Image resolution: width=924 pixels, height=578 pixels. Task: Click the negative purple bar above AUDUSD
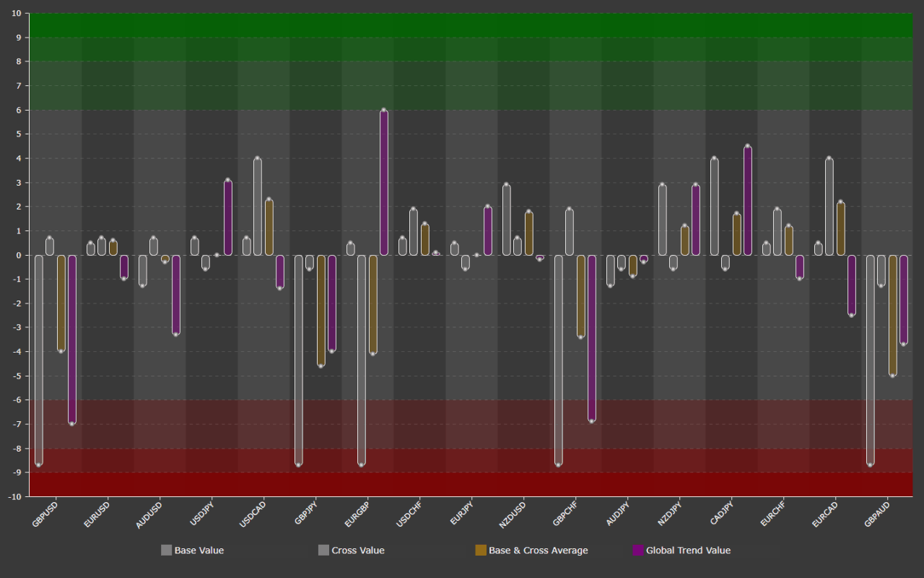(177, 296)
